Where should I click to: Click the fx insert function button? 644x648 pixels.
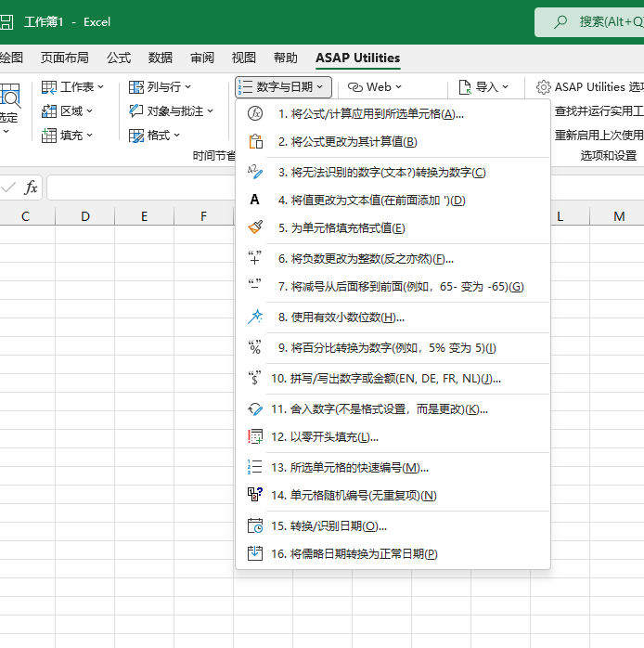coord(31,188)
